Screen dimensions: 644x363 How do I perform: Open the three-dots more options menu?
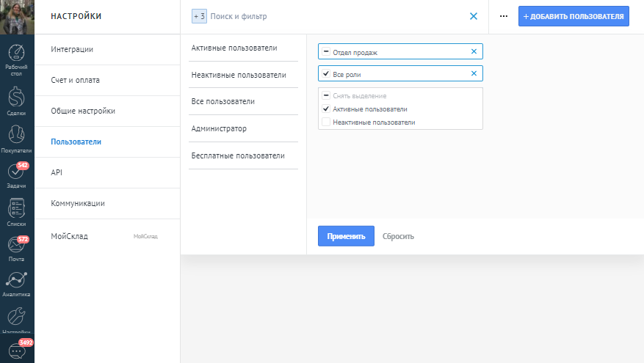(x=504, y=16)
